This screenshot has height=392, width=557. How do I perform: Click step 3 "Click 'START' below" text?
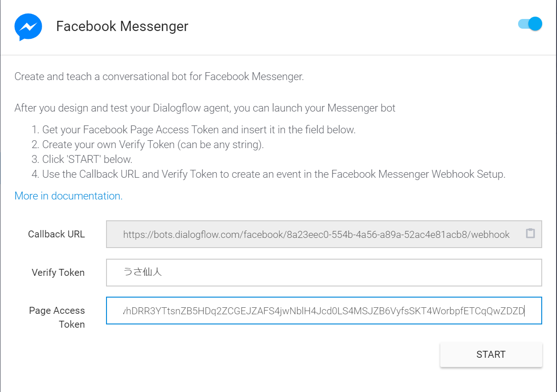[x=87, y=159]
